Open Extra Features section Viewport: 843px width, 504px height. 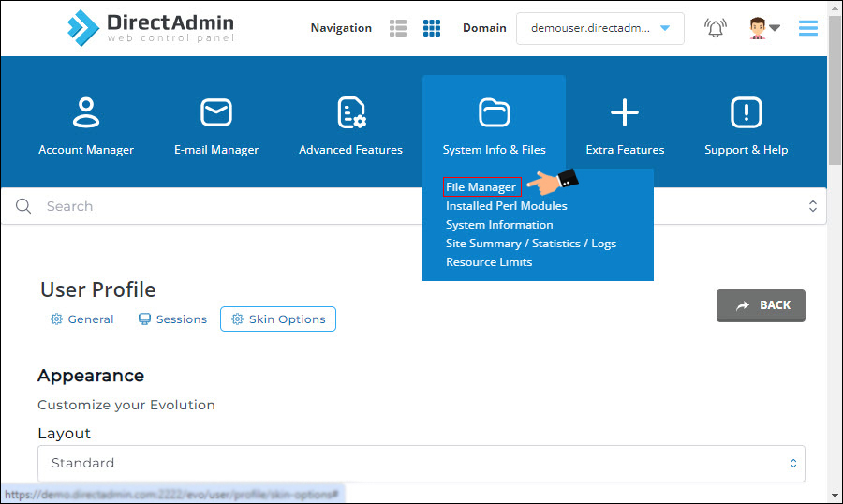pyautogui.click(x=625, y=127)
